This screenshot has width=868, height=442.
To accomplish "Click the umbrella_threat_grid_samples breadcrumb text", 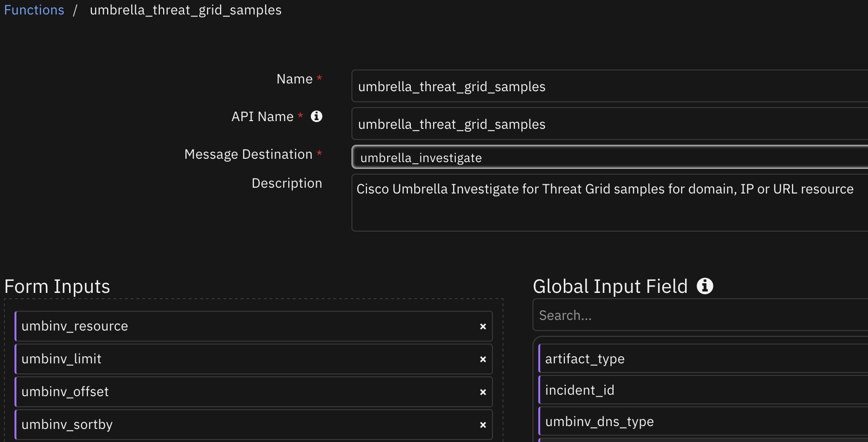I will click(x=185, y=10).
